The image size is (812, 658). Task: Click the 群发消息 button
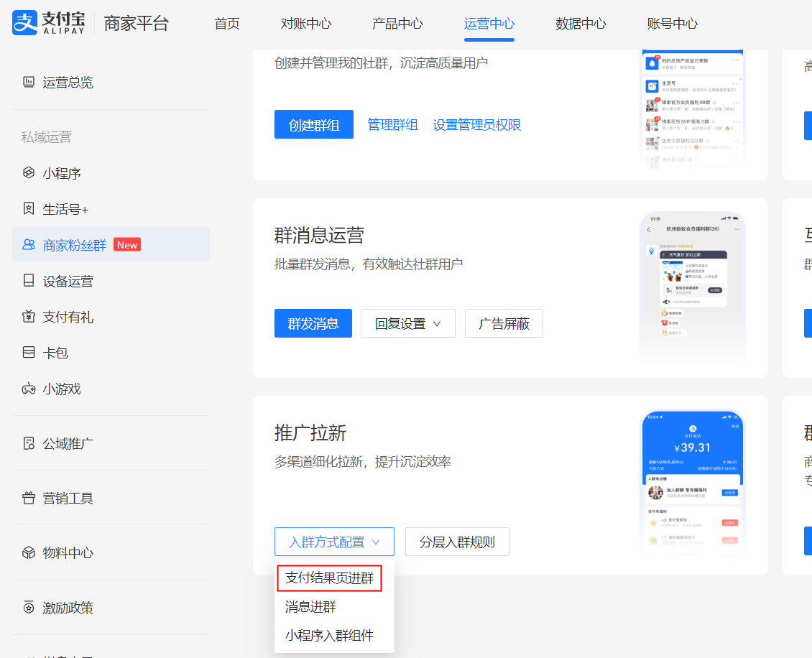point(313,323)
